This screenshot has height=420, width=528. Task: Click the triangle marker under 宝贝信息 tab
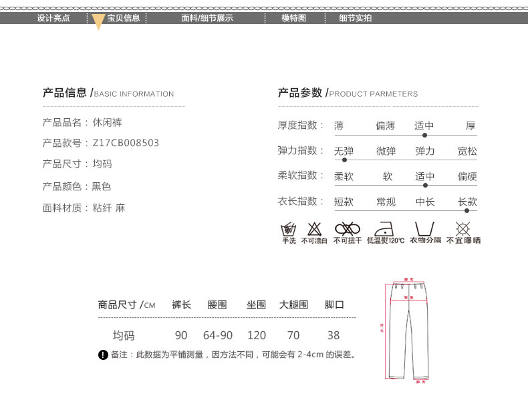(98, 22)
